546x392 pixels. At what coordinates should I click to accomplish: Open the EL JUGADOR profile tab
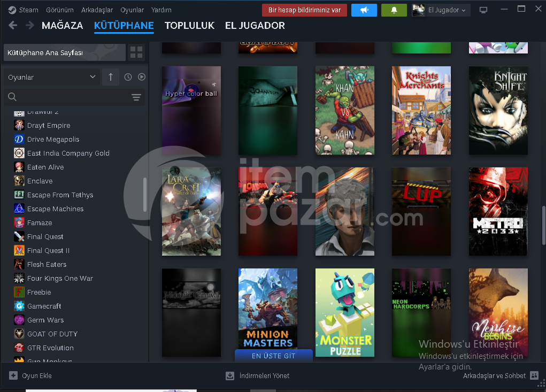[x=255, y=26]
